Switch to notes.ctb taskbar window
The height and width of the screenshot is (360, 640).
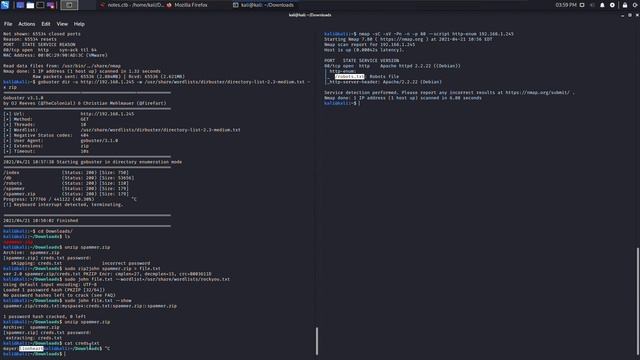tap(132, 5)
